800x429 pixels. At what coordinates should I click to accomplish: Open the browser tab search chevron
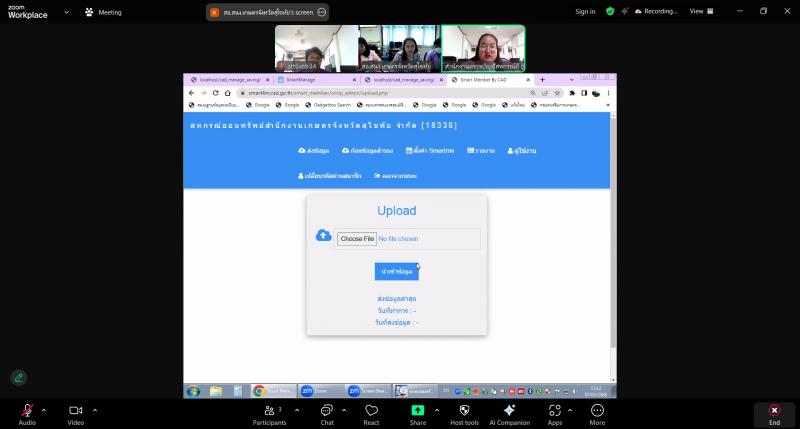click(x=571, y=80)
